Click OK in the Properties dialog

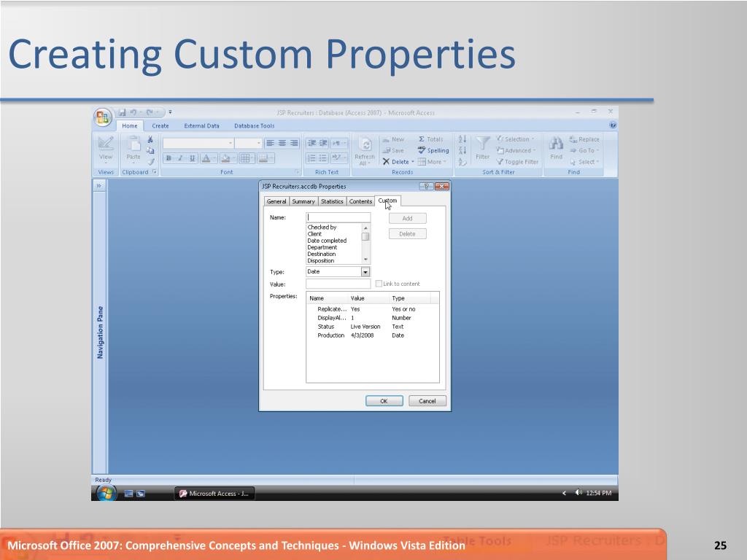384,401
